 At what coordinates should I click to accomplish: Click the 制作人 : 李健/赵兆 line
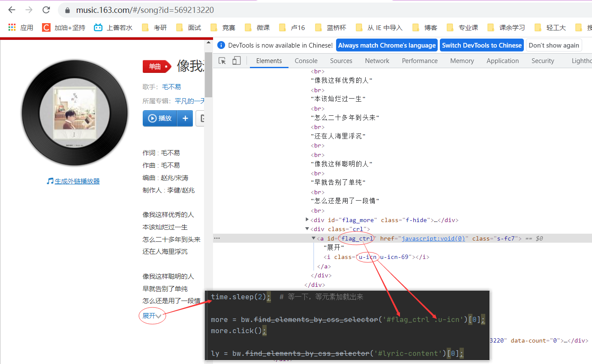[x=169, y=190]
